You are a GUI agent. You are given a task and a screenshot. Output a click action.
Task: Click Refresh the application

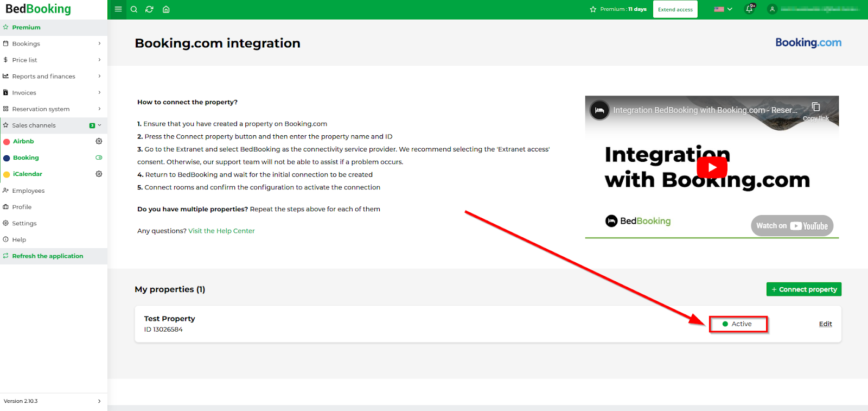click(54, 256)
